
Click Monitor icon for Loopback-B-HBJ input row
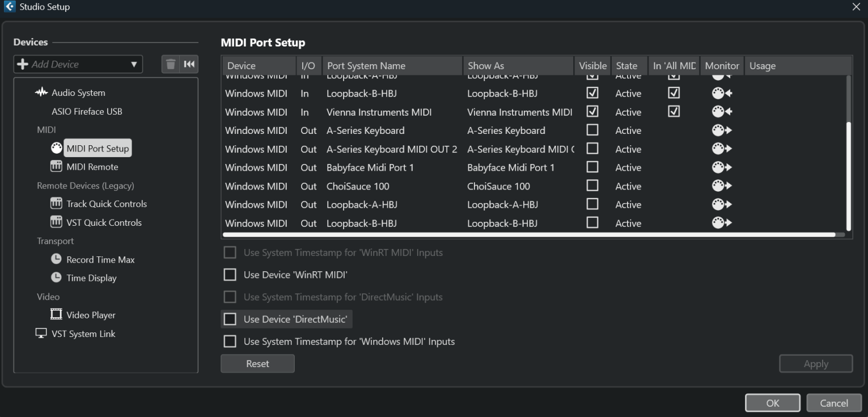tap(722, 93)
